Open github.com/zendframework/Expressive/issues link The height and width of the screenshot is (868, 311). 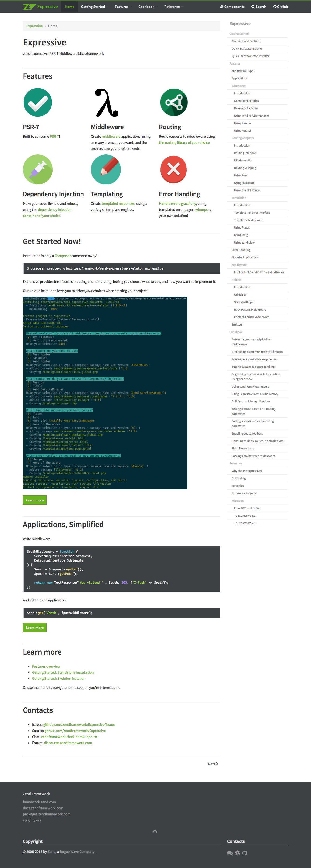point(79,724)
